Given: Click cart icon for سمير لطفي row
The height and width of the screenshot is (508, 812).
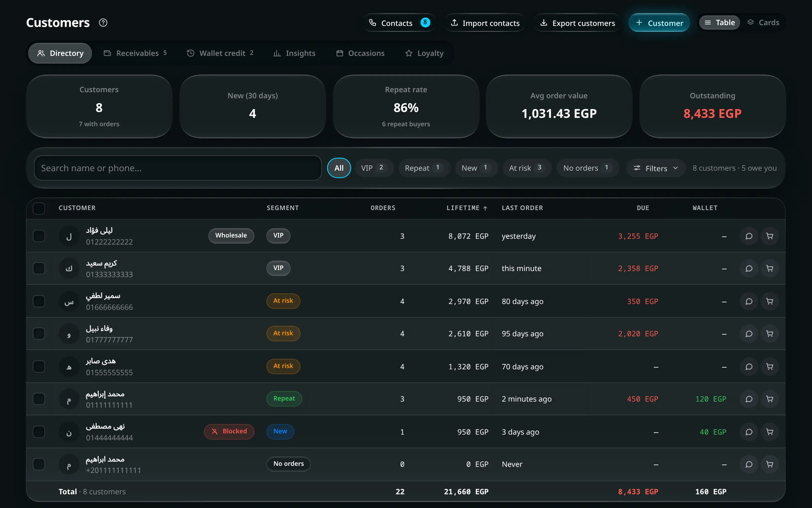Looking at the screenshot, I should pos(769,301).
